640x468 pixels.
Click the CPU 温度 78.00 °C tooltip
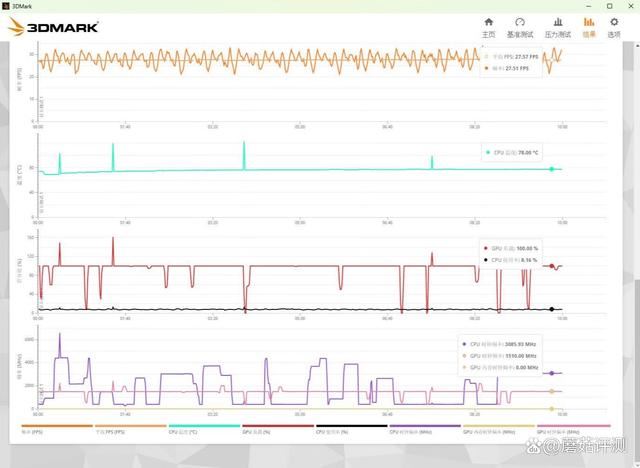point(515,153)
